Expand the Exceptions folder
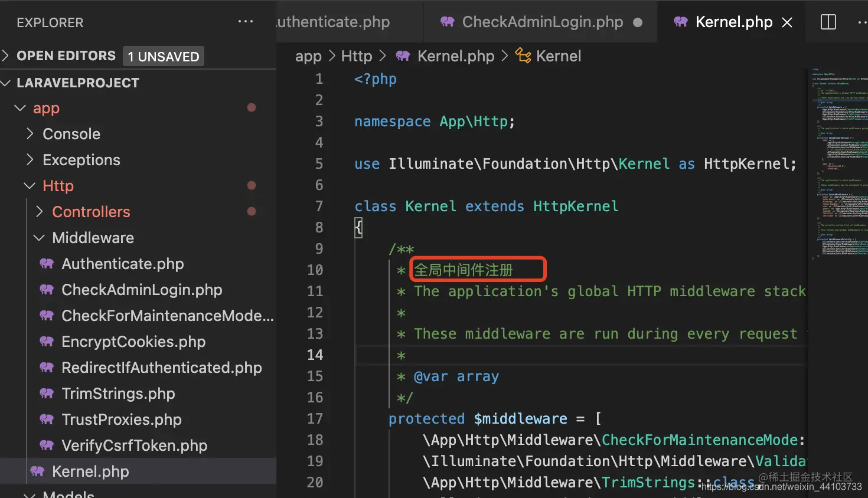This screenshot has width=868, height=498. (30, 160)
